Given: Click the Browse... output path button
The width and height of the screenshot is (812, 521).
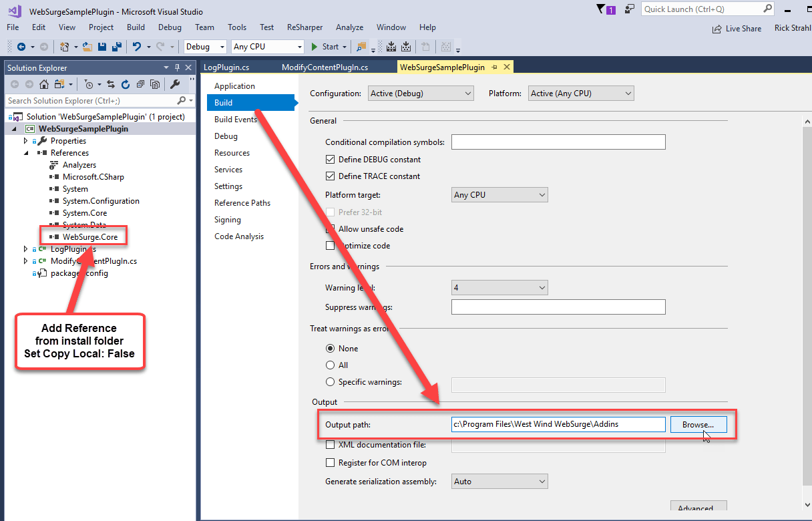Looking at the screenshot, I should coord(698,424).
